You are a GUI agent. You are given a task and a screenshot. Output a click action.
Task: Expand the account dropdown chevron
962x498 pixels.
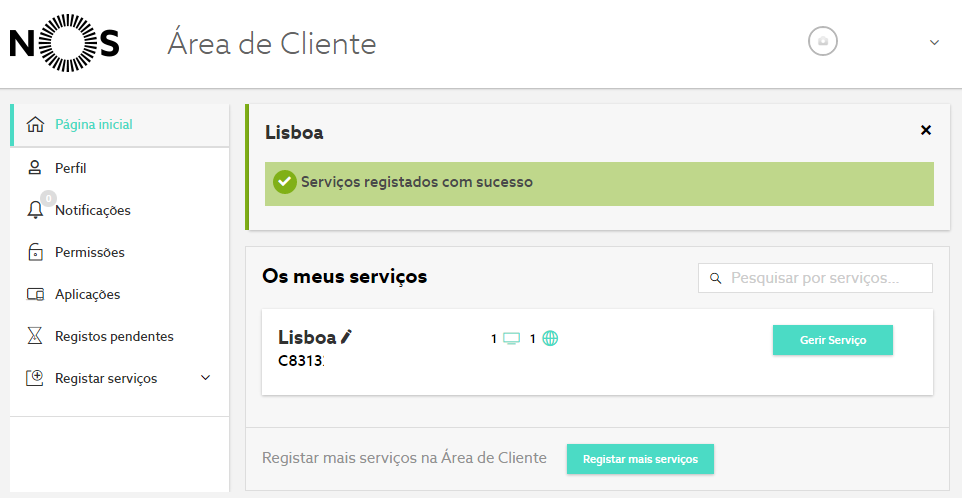[x=934, y=42]
